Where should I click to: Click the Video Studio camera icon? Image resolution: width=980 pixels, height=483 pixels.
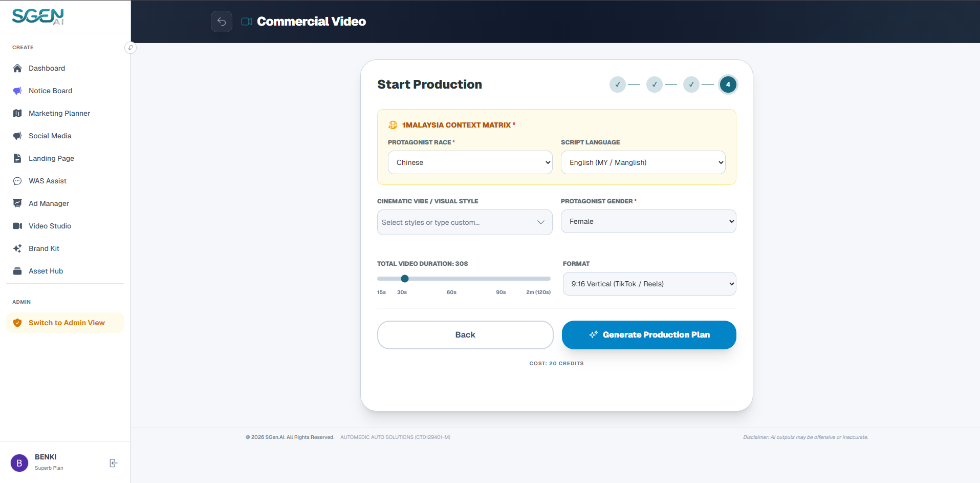tap(17, 226)
